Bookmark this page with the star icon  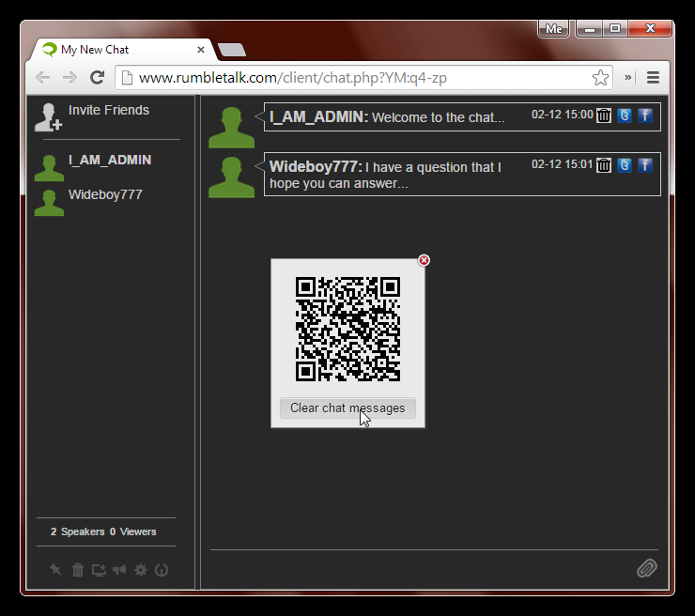(x=600, y=78)
